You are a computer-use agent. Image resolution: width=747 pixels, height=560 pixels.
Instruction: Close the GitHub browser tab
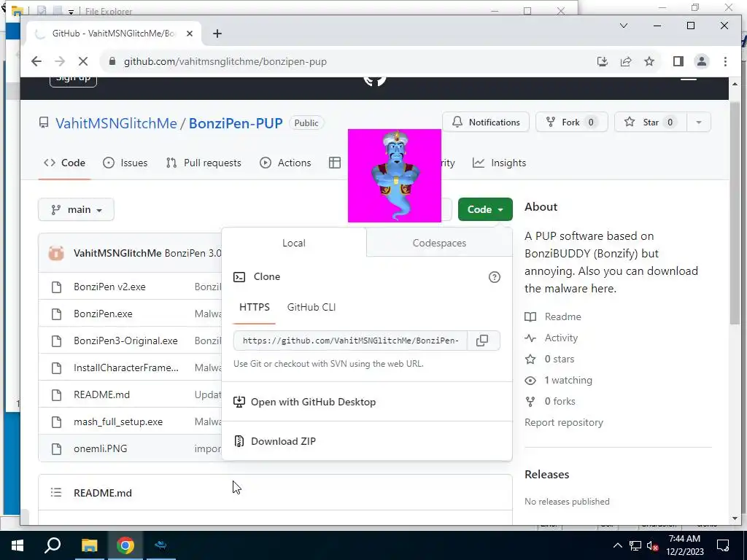190,34
